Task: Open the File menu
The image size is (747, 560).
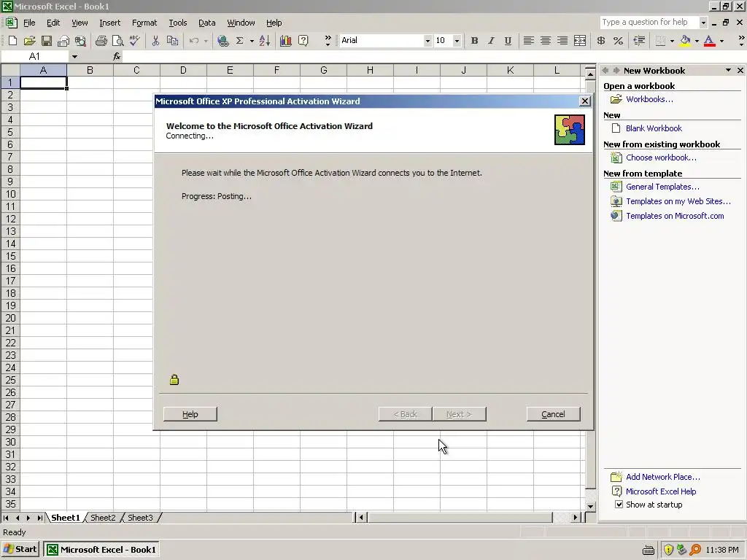Action: point(29,23)
